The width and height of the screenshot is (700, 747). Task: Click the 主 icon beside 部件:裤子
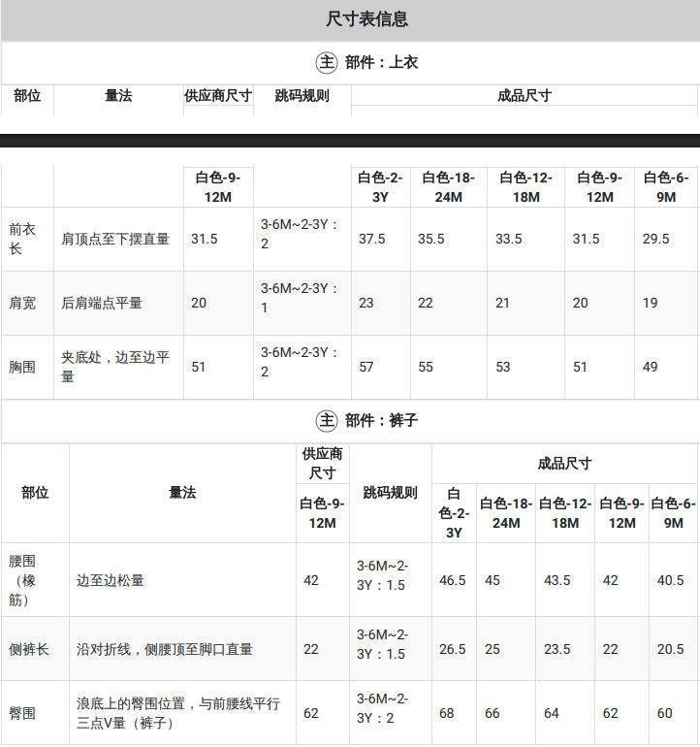coord(327,421)
